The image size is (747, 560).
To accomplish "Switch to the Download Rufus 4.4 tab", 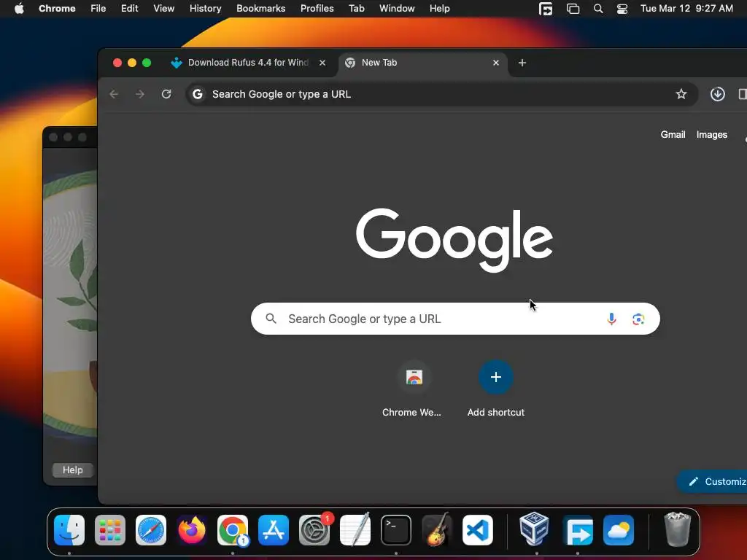I will tap(248, 63).
